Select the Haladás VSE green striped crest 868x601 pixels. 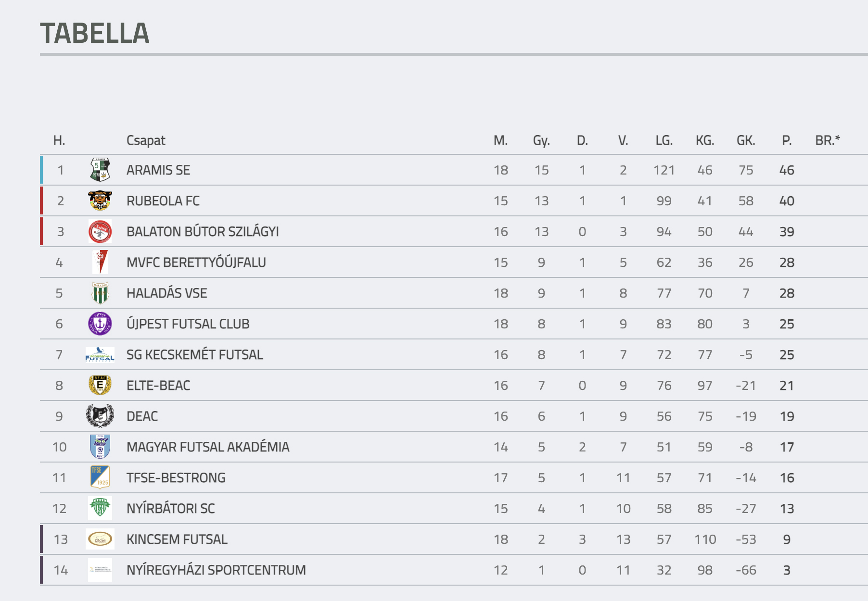[100, 293]
